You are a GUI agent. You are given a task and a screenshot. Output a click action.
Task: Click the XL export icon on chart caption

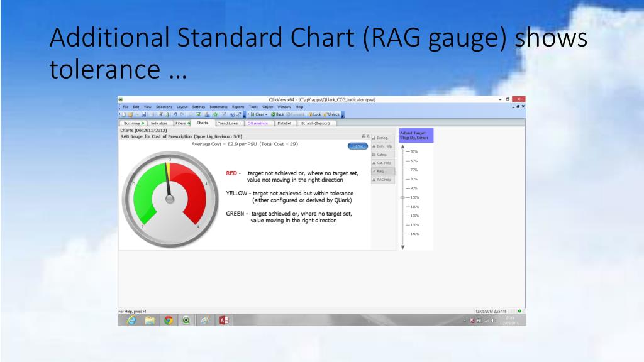tap(368, 136)
